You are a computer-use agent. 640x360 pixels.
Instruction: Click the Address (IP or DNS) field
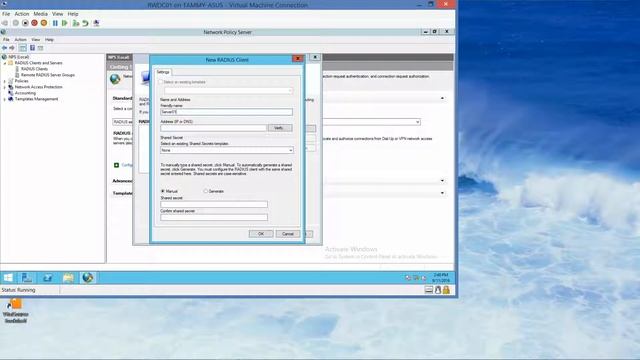click(213, 128)
